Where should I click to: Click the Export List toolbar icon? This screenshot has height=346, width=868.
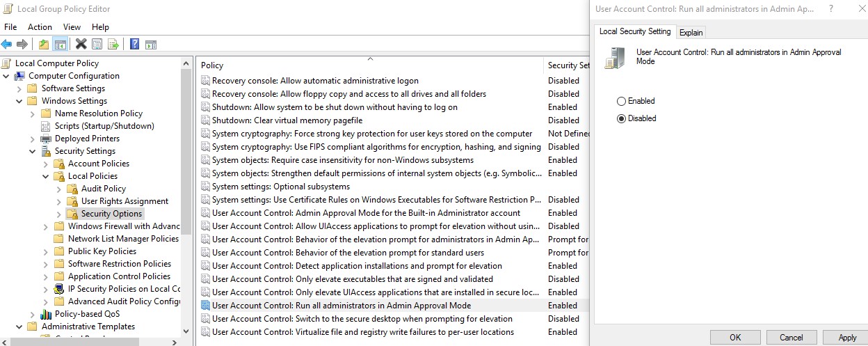pos(113,45)
